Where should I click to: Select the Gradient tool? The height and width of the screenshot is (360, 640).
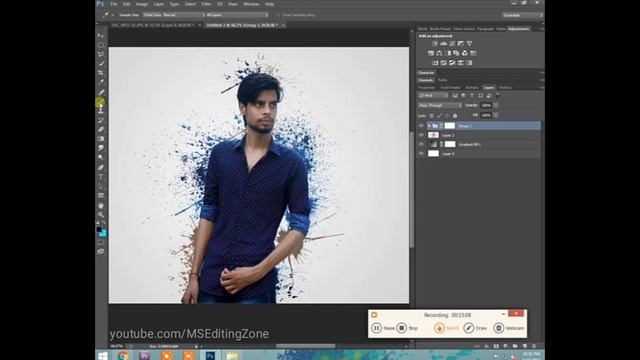coord(100,139)
